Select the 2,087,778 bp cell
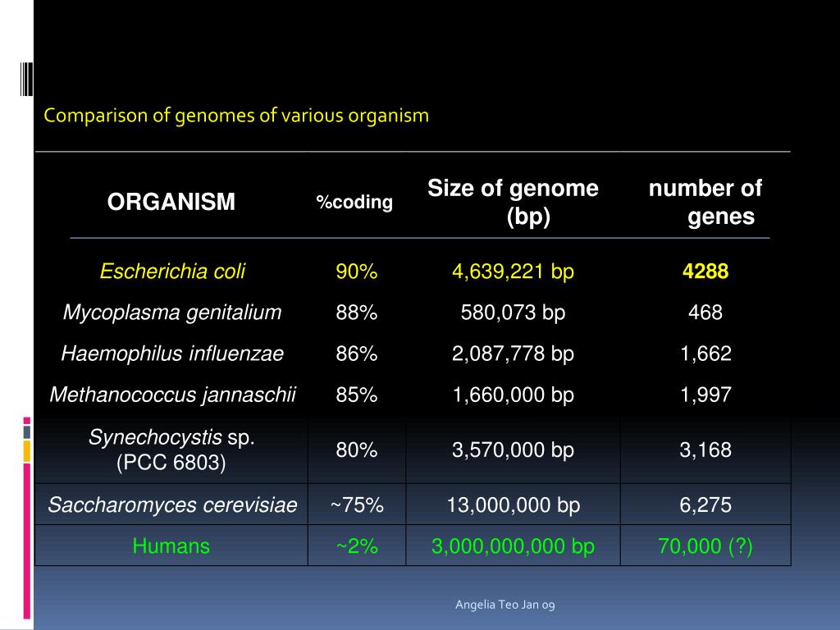Screen dimensions: 840x630 (x=514, y=354)
